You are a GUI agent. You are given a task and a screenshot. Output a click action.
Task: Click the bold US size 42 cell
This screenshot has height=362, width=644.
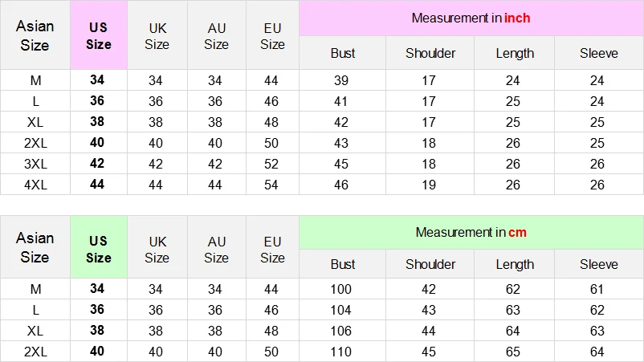point(97,164)
